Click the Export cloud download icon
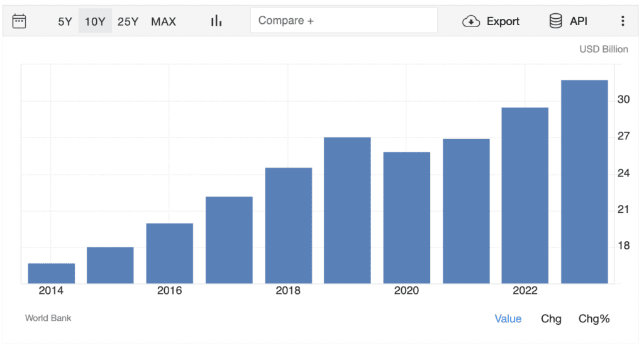The image size is (644, 348). [x=471, y=21]
